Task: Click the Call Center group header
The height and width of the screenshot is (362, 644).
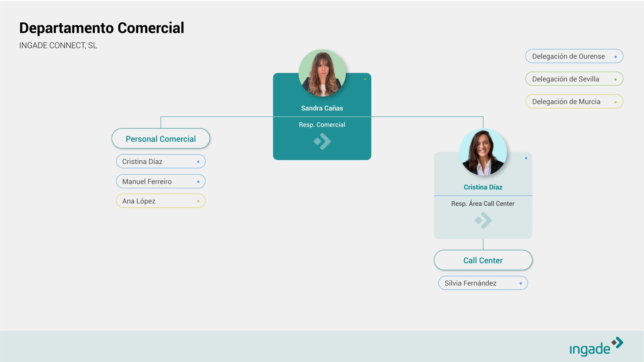Action: (483, 260)
